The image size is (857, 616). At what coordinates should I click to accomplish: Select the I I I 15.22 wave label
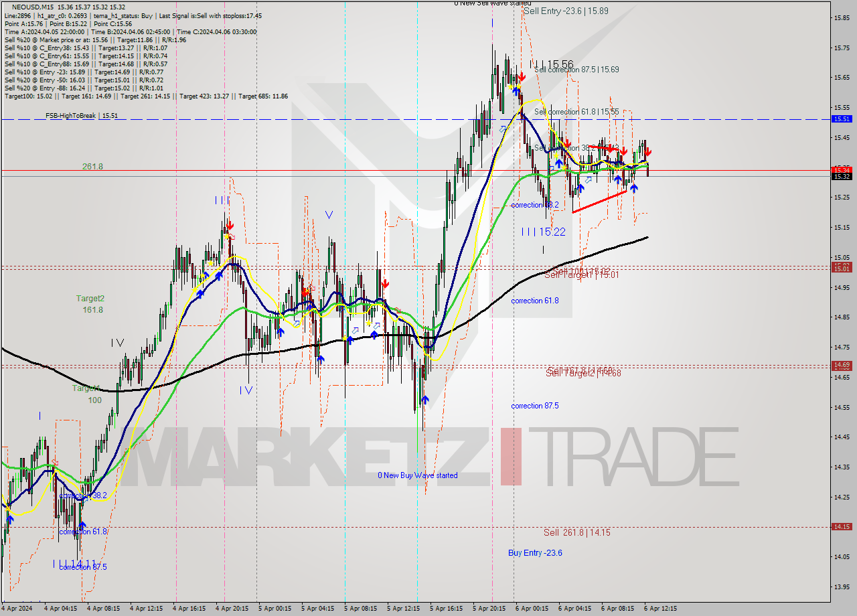[x=544, y=232]
